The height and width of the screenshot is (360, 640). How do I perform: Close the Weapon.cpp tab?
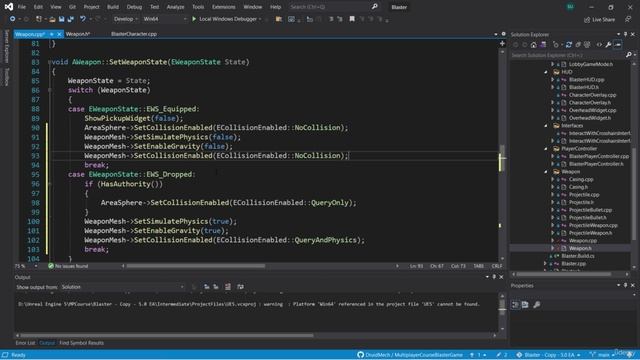(59, 34)
